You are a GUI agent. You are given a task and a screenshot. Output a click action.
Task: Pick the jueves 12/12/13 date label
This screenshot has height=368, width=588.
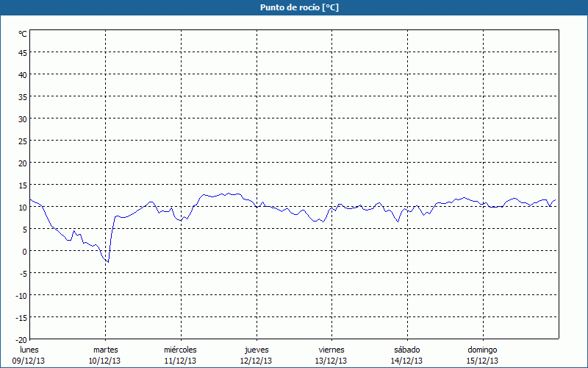256,355
